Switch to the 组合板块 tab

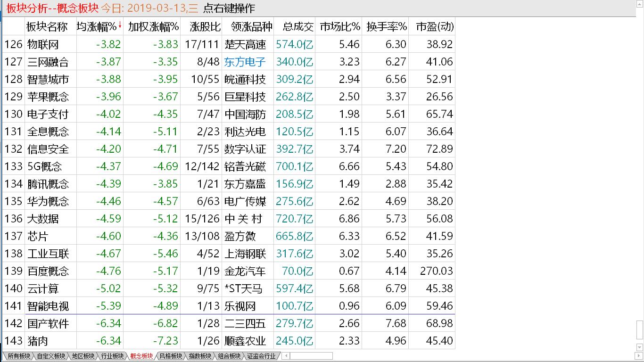click(x=229, y=356)
